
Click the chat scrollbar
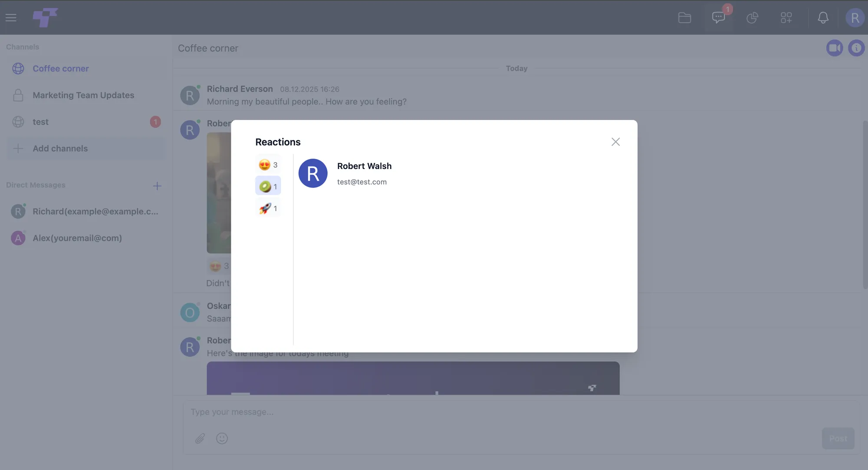[865, 204]
